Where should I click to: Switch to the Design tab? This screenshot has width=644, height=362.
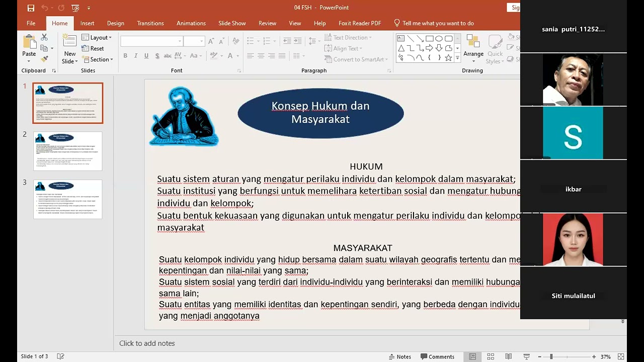(116, 23)
